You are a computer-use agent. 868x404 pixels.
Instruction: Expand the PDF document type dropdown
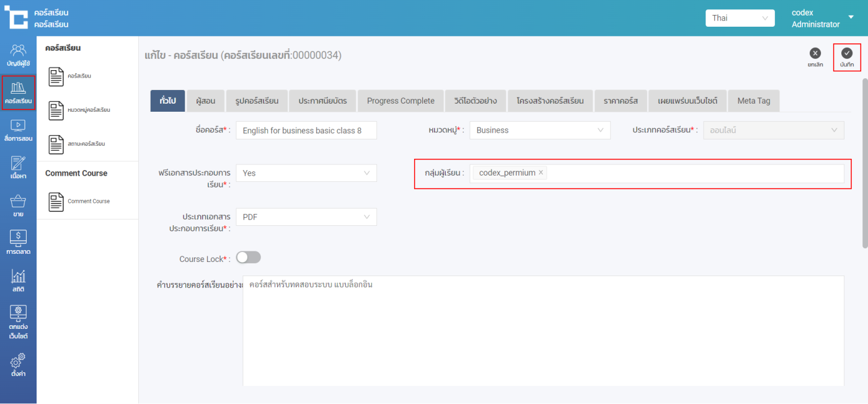(306, 217)
